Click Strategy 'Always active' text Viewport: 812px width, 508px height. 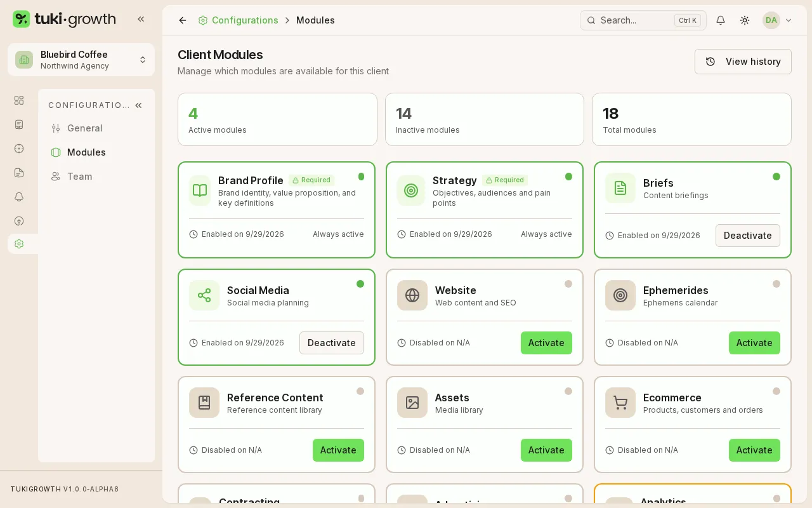(546, 234)
